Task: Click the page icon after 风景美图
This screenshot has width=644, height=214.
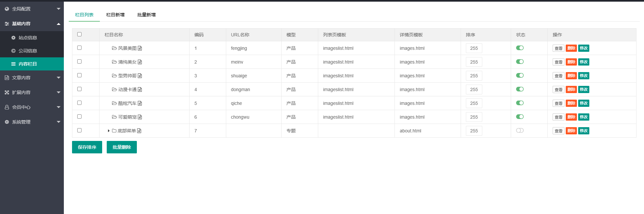Action: [140, 48]
